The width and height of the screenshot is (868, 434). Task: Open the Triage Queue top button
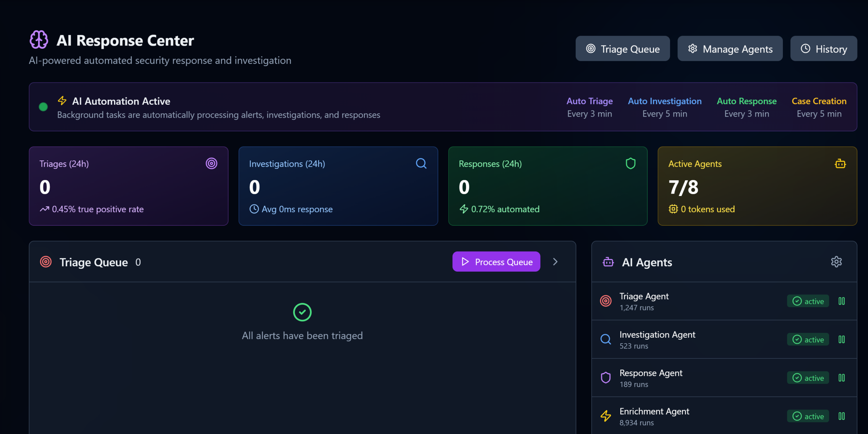tap(623, 49)
